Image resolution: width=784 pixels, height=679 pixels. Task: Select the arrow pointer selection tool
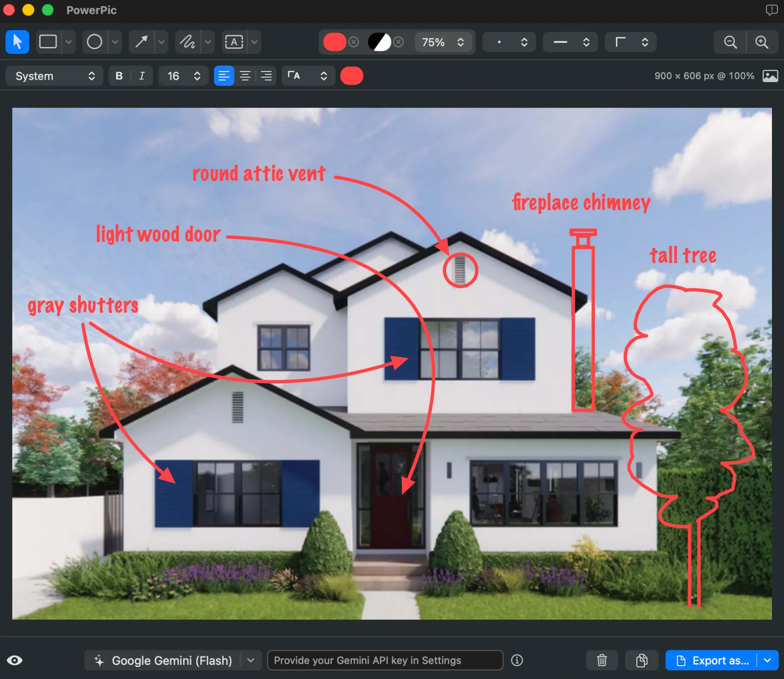pyautogui.click(x=17, y=42)
